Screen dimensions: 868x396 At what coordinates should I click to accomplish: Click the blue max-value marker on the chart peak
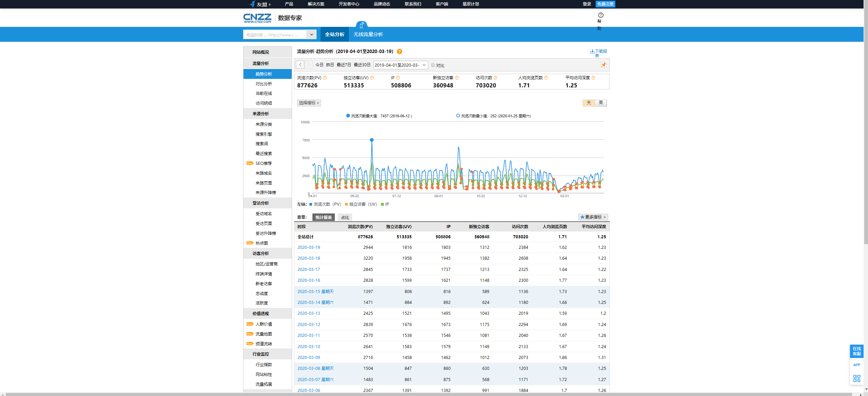372,140
